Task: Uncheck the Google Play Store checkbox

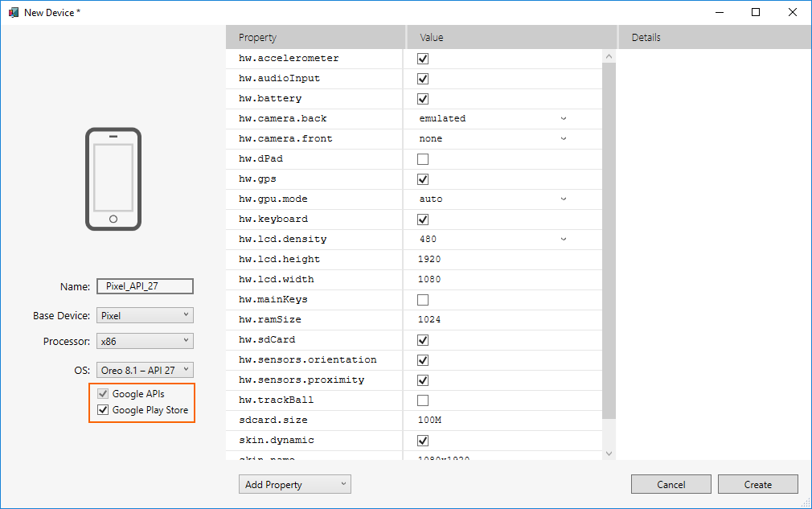Action: coord(102,410)
